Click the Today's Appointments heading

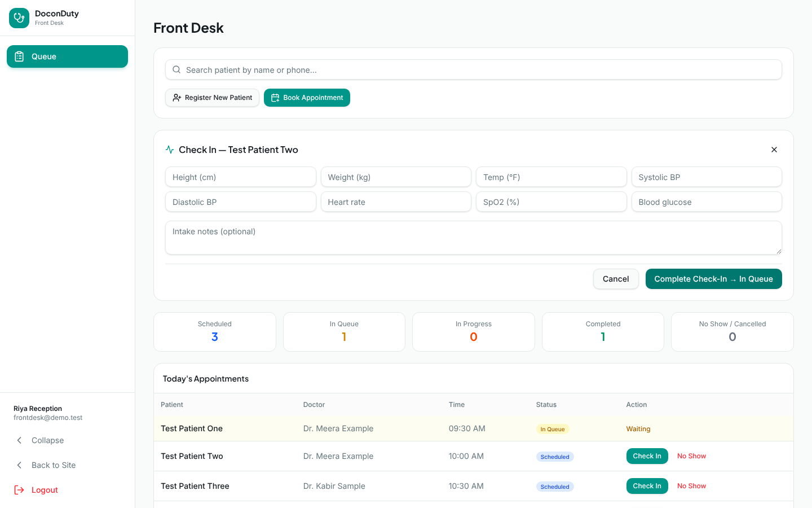[206, 379]
